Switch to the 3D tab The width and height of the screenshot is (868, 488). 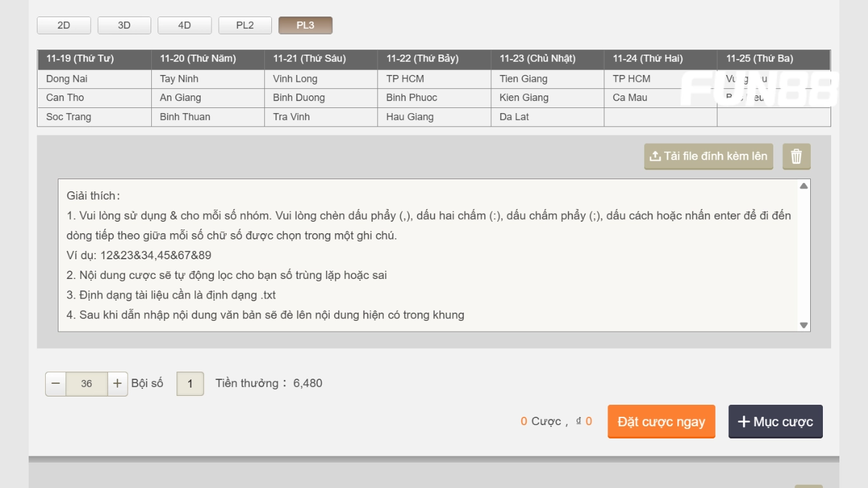coord(124,25)
